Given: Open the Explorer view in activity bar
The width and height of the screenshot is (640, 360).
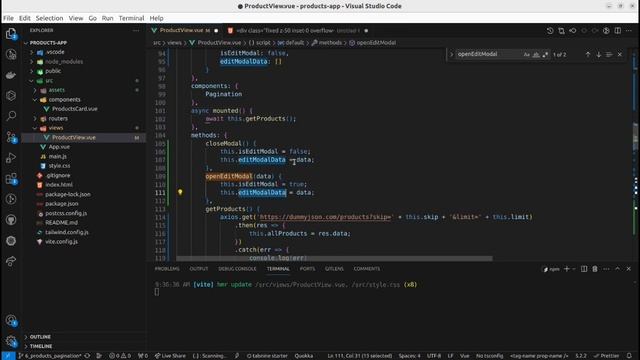Looking at the screenshot, I should coord(11,33).
